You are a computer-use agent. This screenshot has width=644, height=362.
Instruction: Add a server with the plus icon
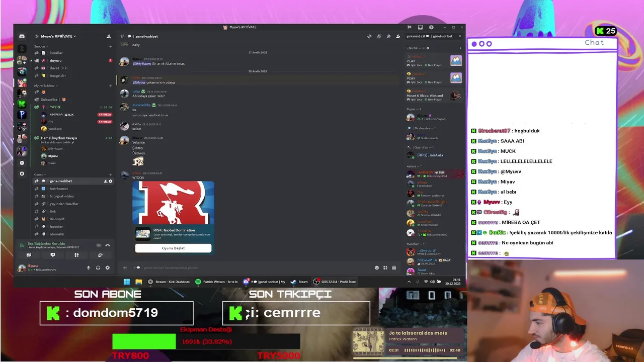[x=22, y=163]
